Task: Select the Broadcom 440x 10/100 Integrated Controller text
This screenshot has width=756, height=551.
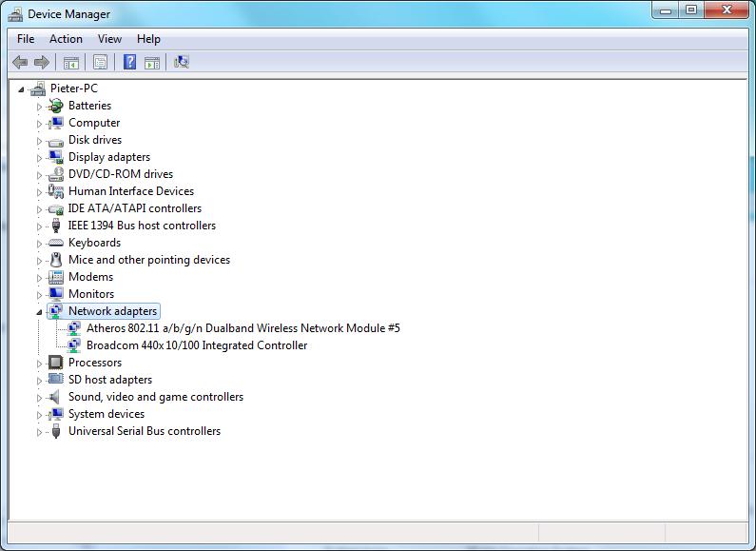Action: pyautogui.click(x=197, y=345)
